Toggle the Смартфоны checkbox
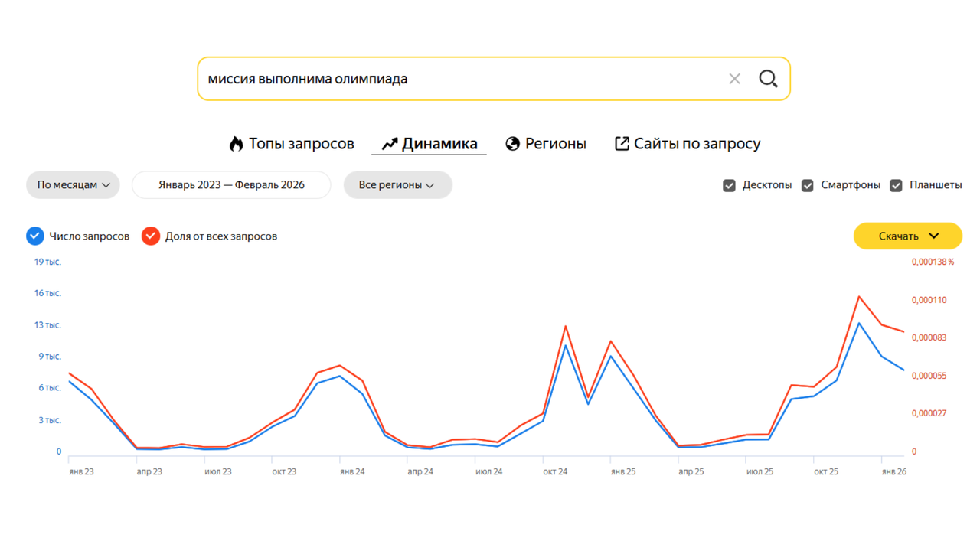The width and height of the screenshot is (980, 551). point(807,185)
